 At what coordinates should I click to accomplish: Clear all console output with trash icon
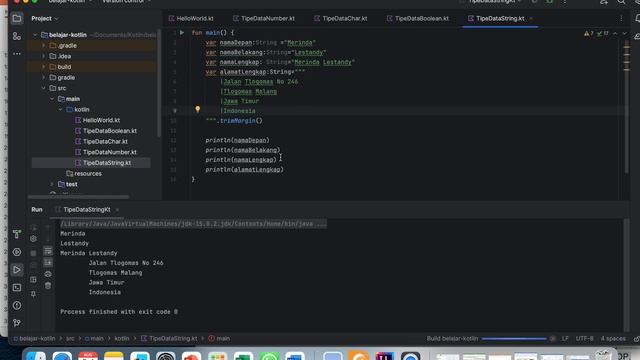pos(48,286)
